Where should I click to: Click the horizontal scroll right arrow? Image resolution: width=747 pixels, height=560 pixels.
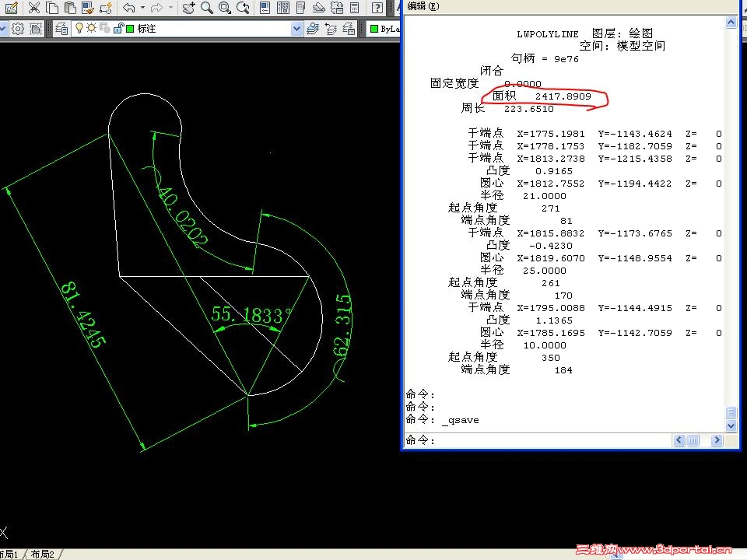[717, 440]
